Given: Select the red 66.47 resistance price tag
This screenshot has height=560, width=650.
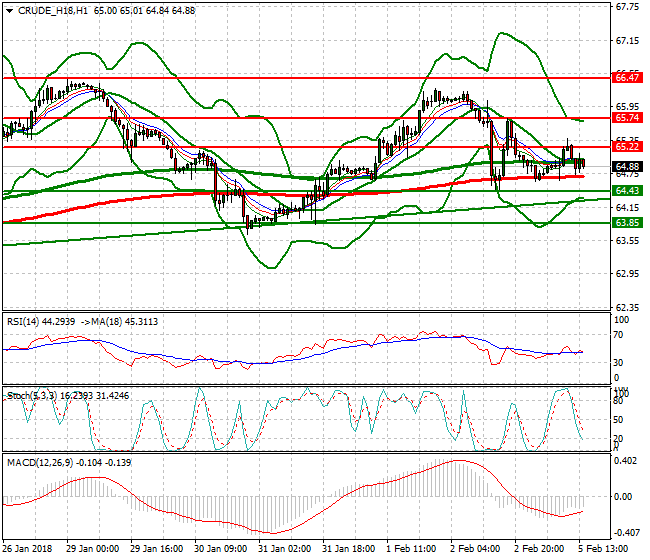Looking at the screenshot, I should 627,76.
